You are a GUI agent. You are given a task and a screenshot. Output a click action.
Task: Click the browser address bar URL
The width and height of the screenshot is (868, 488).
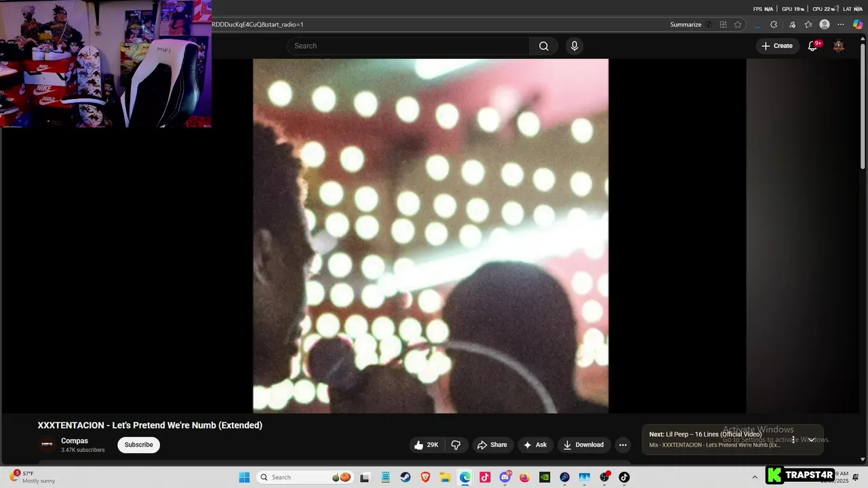(x=258, y=24)
